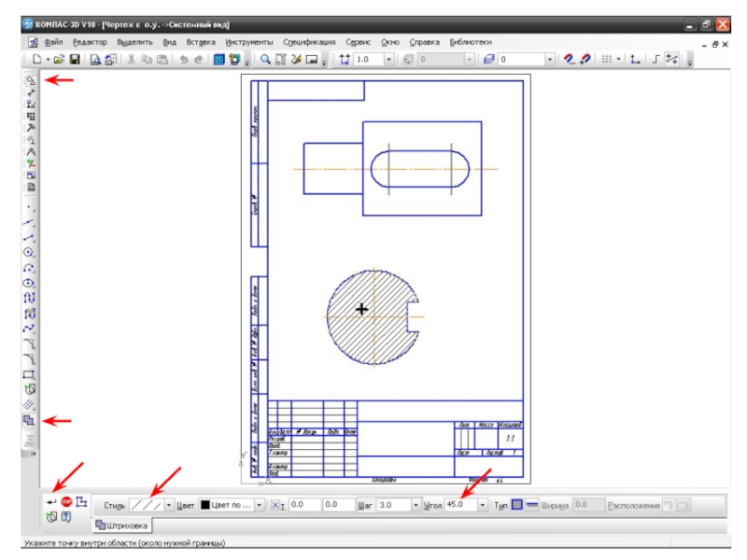Open the Редактор menu

tap(90, 42)
